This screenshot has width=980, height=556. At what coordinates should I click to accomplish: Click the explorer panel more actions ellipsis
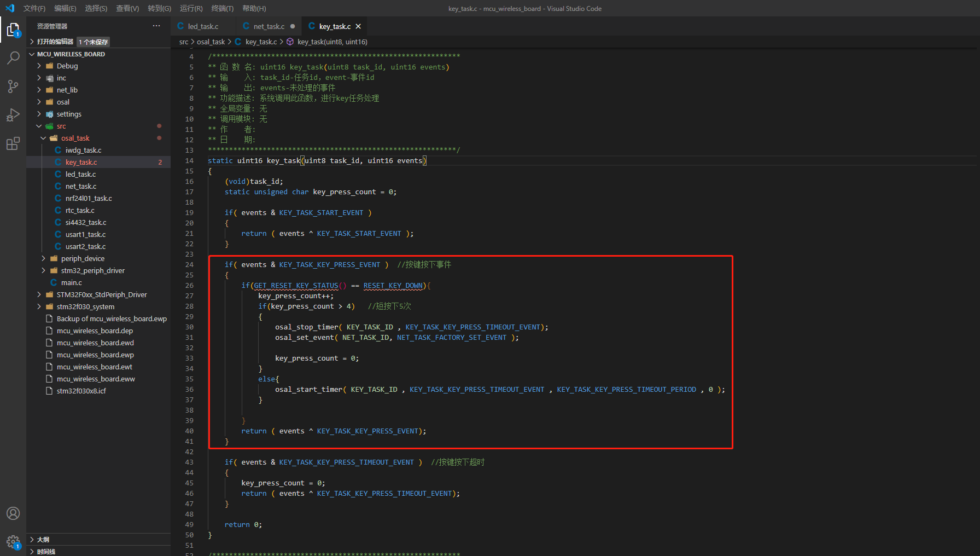point(156,26)
